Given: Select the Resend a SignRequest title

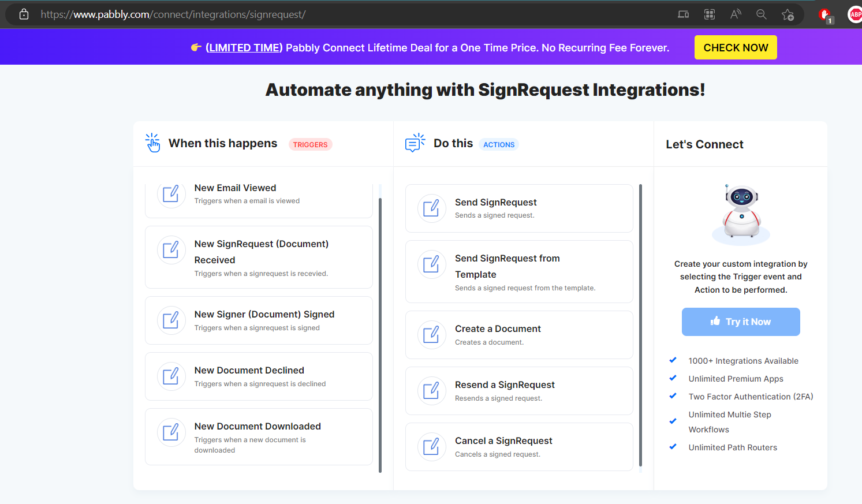Looking at the screenshot, I should [x=505, y=385].
